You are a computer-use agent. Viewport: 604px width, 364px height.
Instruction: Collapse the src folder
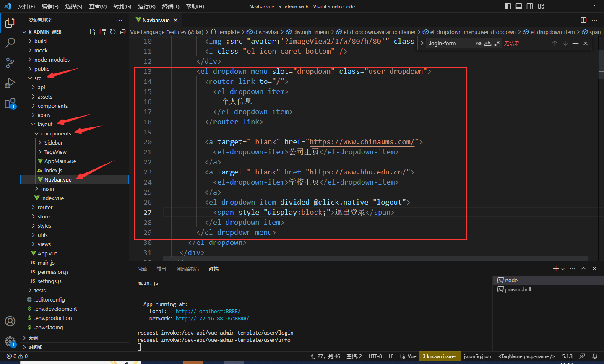[x=37, y=78]
